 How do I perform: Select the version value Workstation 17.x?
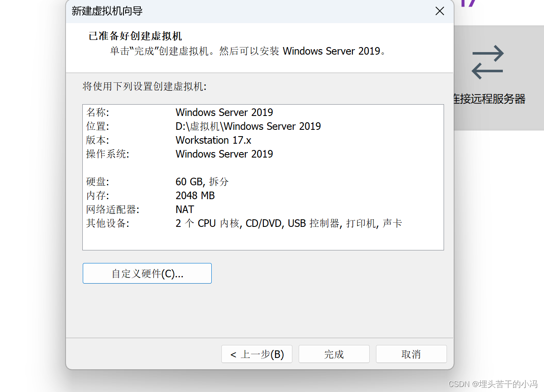[x=213, y=140]
